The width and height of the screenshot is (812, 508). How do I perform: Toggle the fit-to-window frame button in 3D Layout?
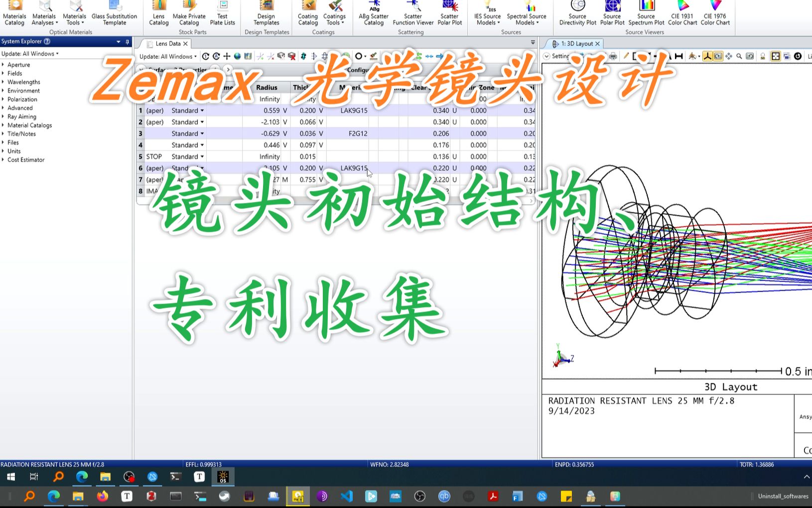(776, 56)
